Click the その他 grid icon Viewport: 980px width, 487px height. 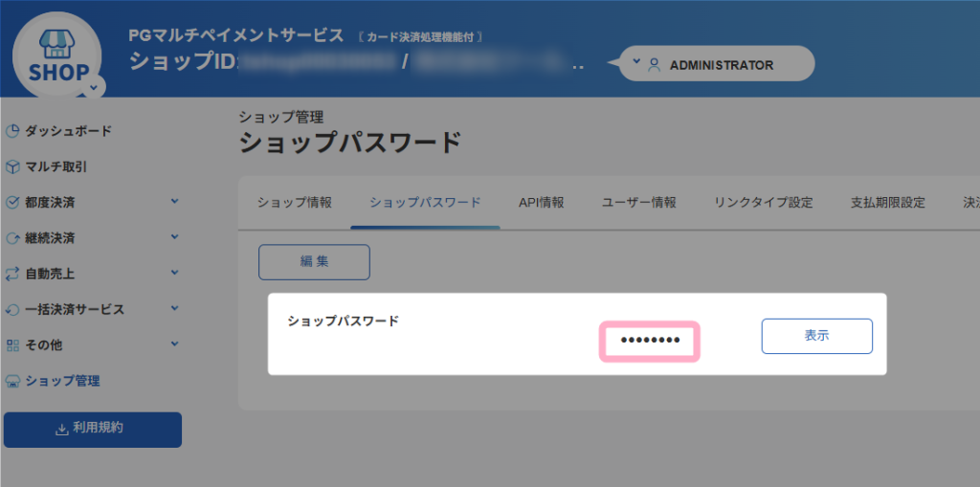[x=12, y=345]
